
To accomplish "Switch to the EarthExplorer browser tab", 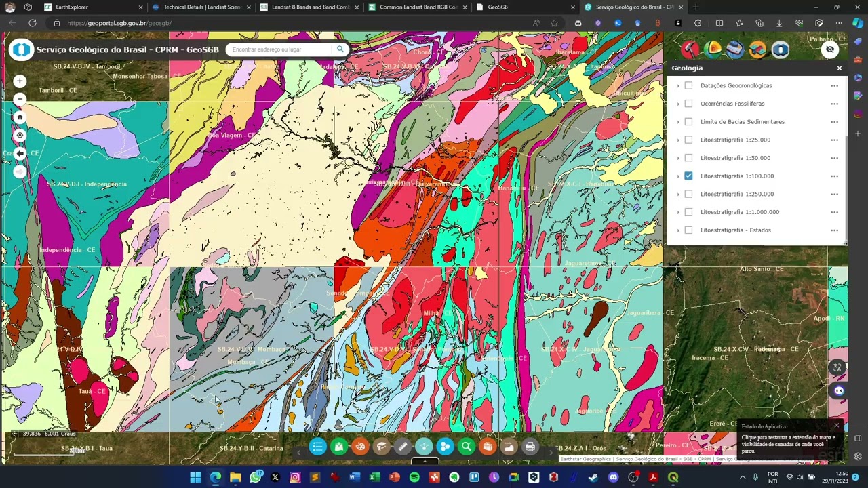I will (x=92, y=7).
